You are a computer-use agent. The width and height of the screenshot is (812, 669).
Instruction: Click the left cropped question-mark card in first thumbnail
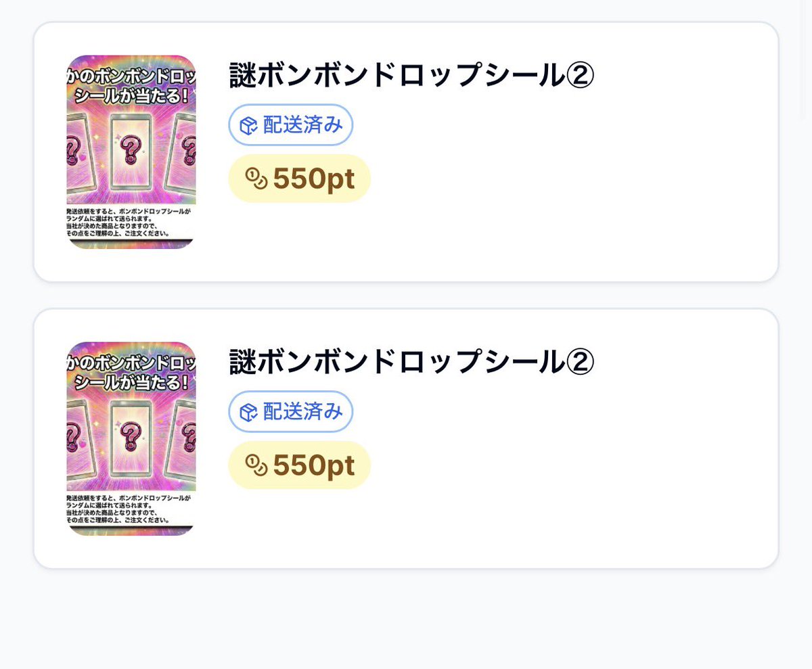coord(77,152)
